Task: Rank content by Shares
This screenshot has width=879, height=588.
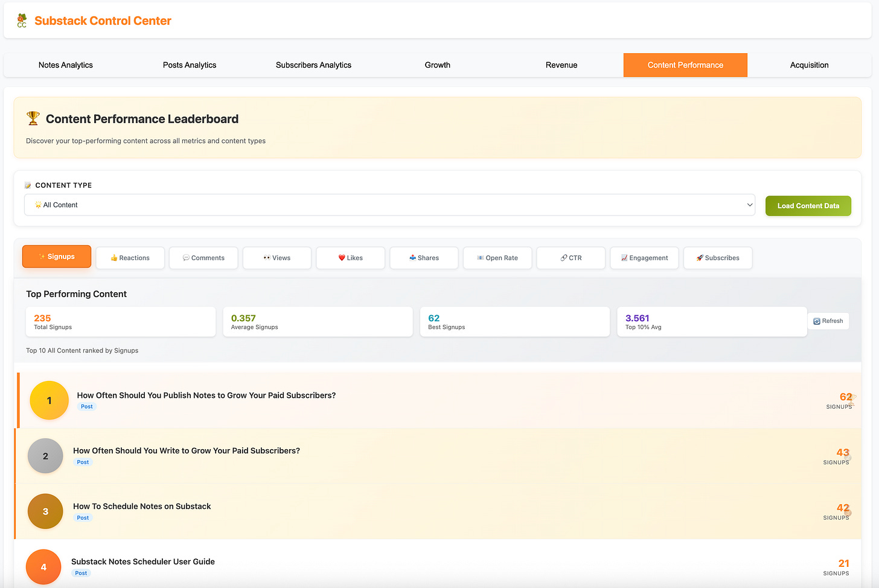Action: 424,258
